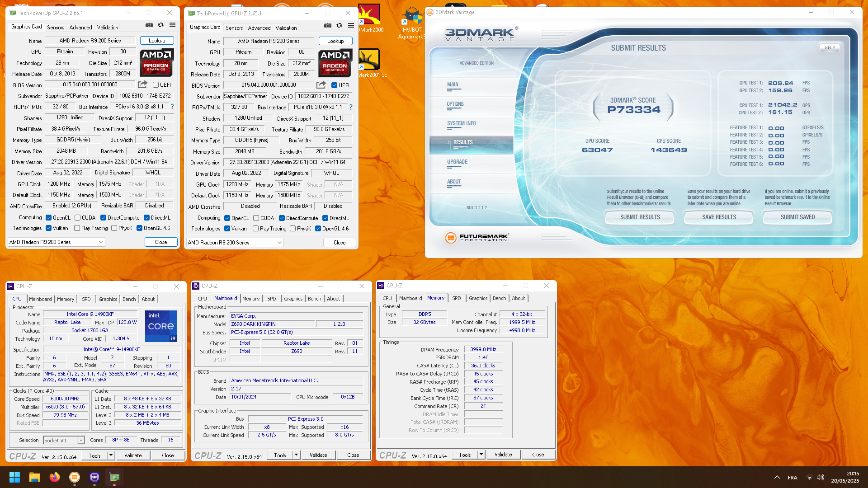Toggle CUDA checkbox in left GPU-Z

77,218
